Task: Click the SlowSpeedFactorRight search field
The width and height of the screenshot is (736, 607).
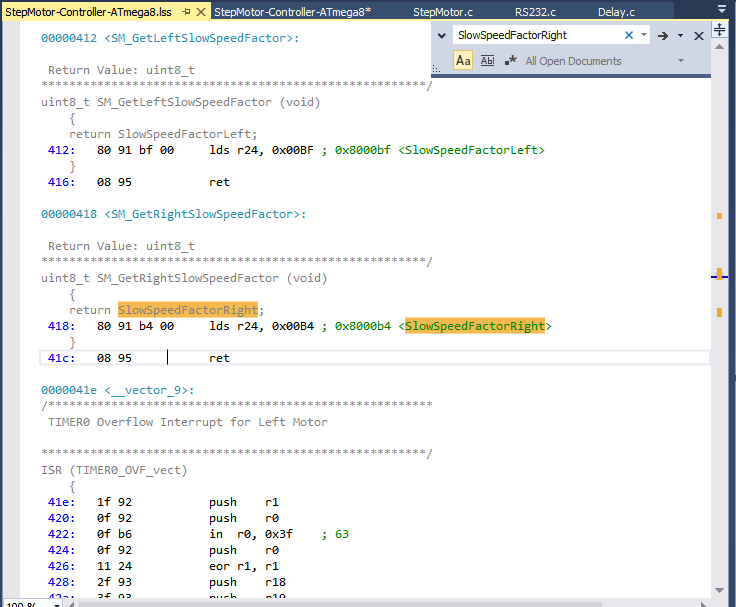Action: [538, 35]
